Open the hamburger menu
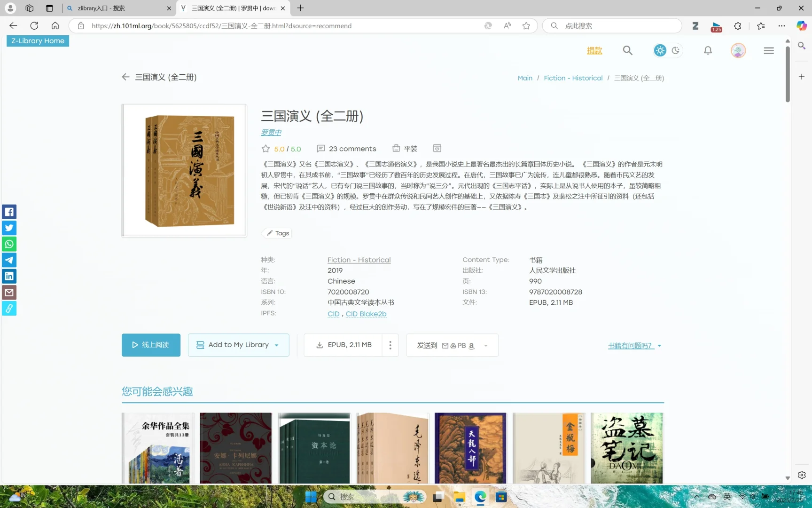The width and height of the screenshot is (812, 508). (x=769, y=50)
